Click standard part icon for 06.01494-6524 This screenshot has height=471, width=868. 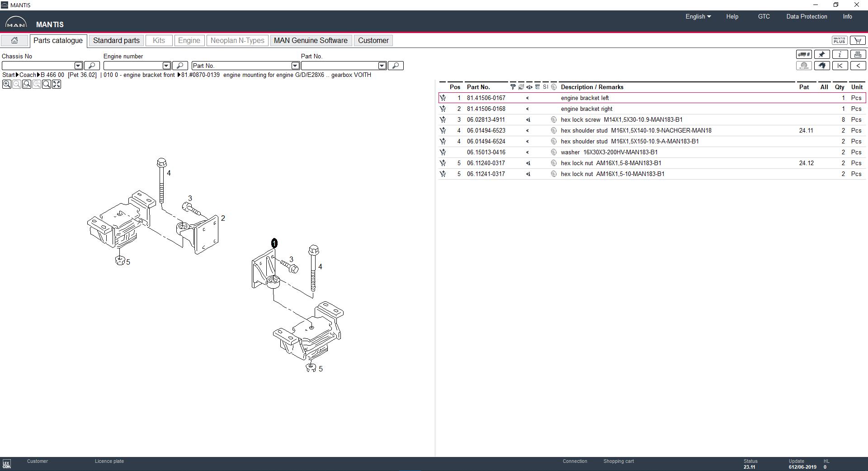[553, 141]
